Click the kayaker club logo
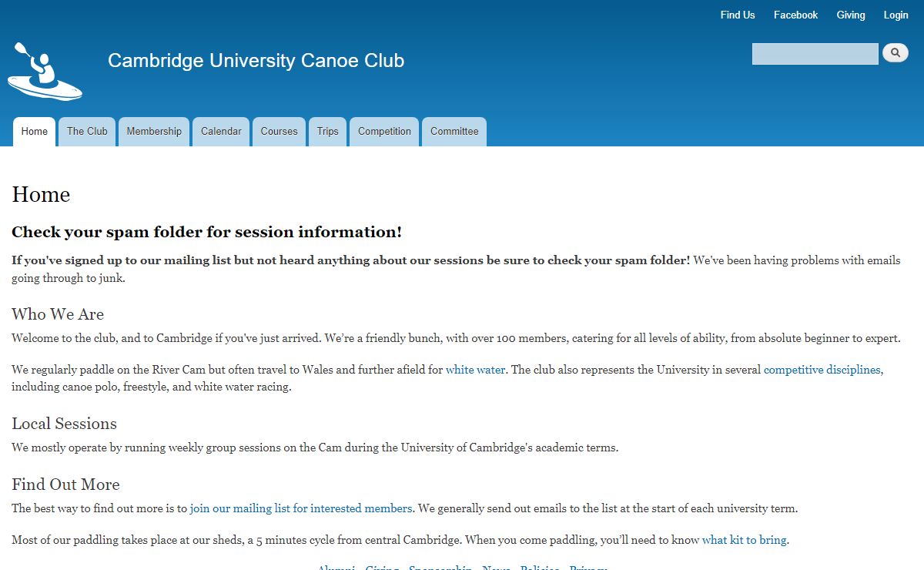Screen dimensions: 924x570 click(x=45, y=72)
